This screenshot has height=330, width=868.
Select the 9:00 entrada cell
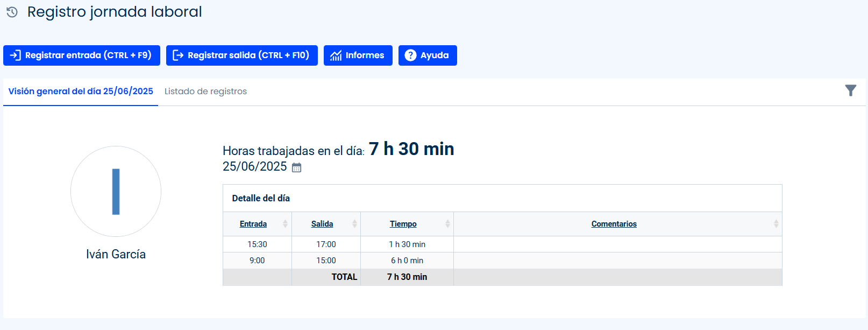[x=257, y=261]
